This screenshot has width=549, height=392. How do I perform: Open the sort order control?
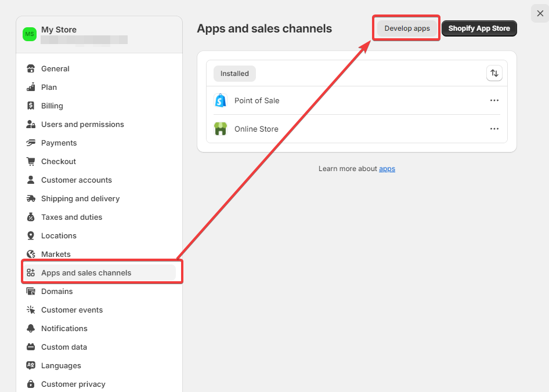tap(494, 73)
